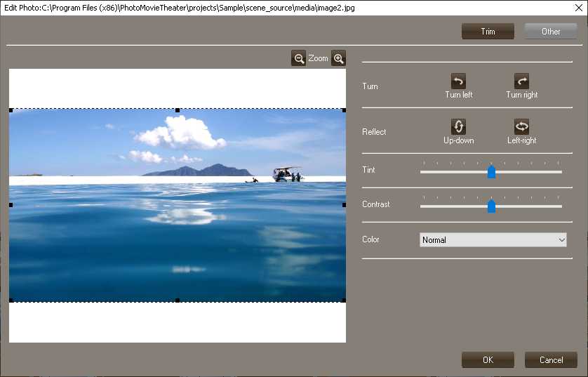The height and width of the screenshot is (377, 588).
Task: Rotate photo with Turn left icon
Action: click(458, 81)
